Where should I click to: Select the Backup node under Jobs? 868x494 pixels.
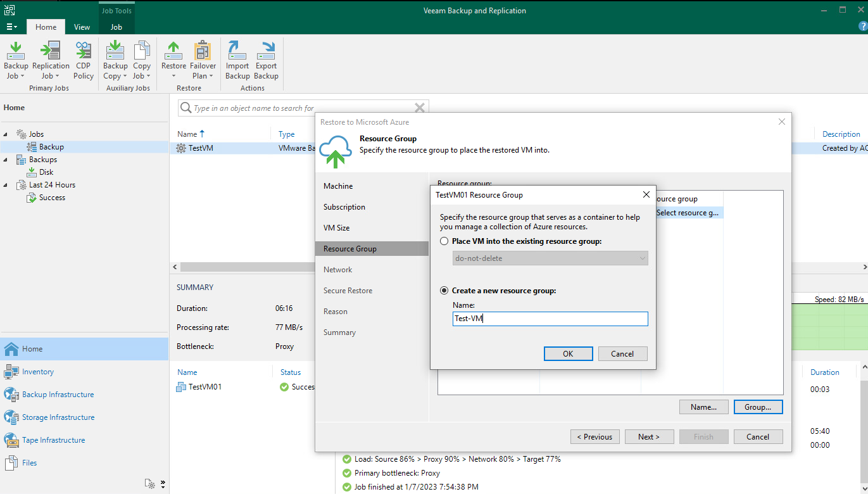tap(51, 147)
